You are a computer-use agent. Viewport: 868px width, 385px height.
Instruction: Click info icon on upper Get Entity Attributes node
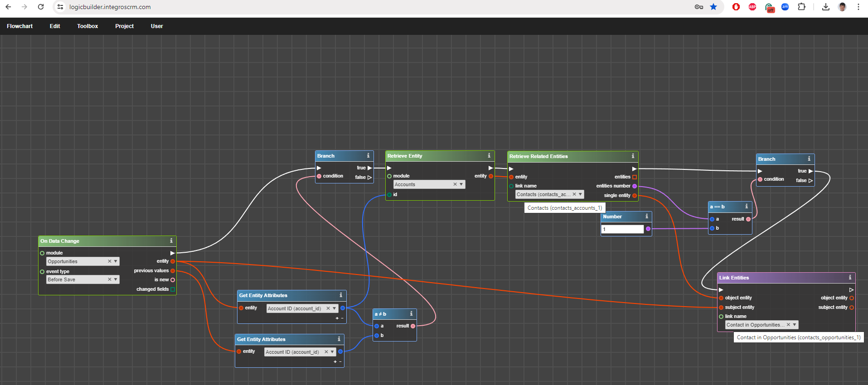(341, 295)
